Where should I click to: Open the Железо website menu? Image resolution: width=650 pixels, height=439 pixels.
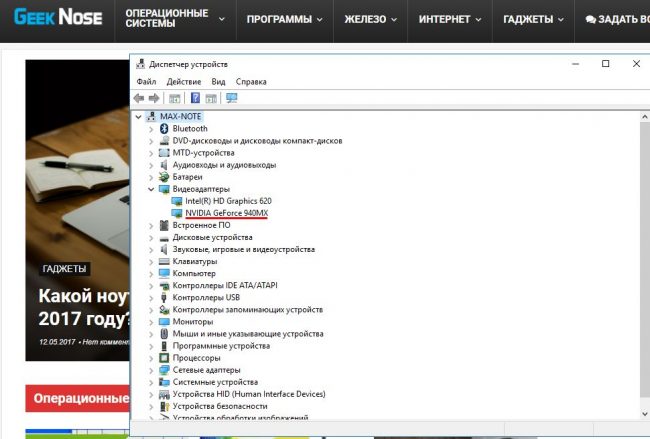370,19
